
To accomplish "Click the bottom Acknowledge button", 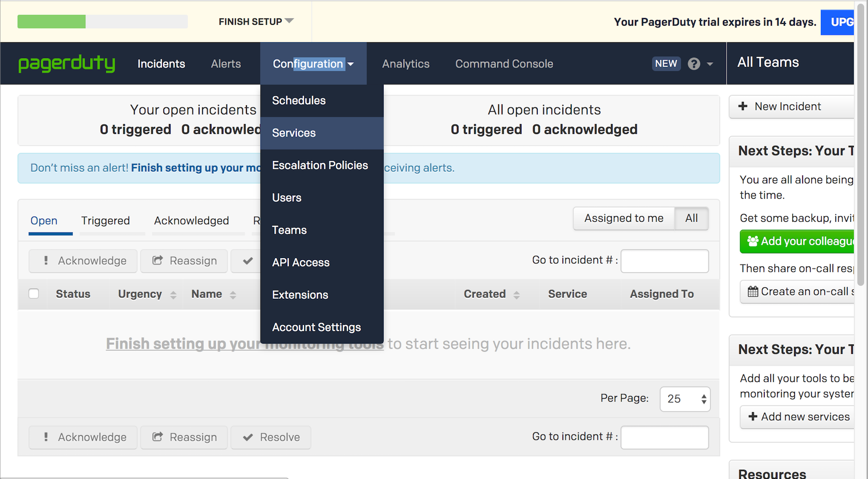I will coord(83,437).
